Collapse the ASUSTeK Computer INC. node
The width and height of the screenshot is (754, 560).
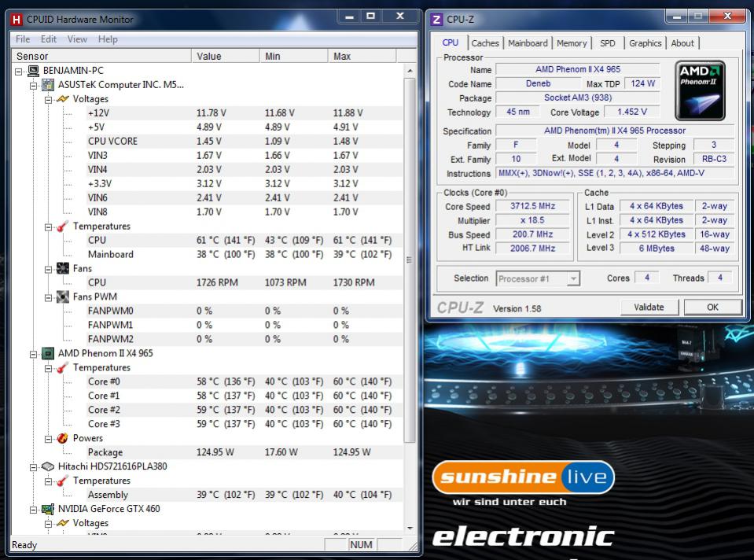(33, 86)
